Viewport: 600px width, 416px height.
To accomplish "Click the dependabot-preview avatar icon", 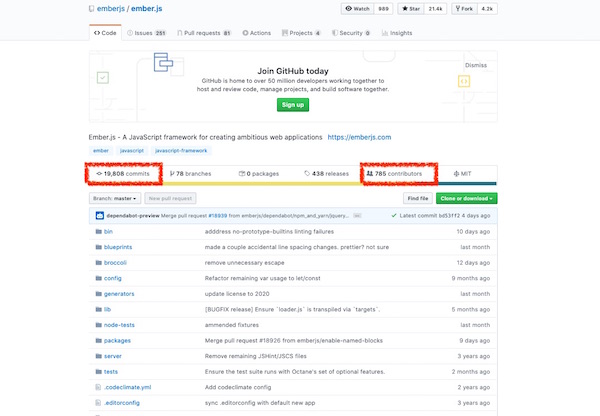I will coord(99,215).
